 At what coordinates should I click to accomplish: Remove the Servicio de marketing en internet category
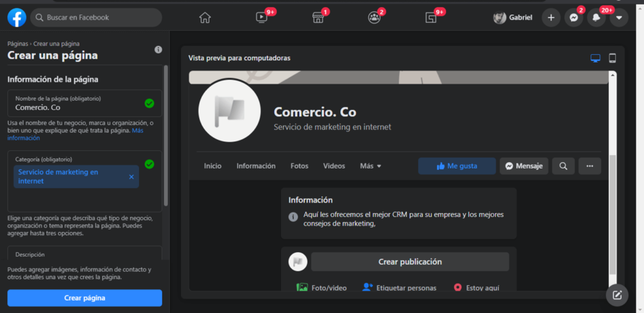pyautogui.click(x=131, y=177)
